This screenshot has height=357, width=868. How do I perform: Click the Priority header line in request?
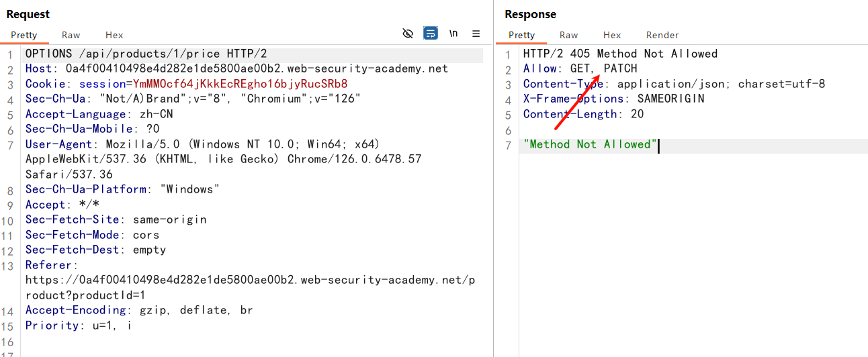[78, 325]
